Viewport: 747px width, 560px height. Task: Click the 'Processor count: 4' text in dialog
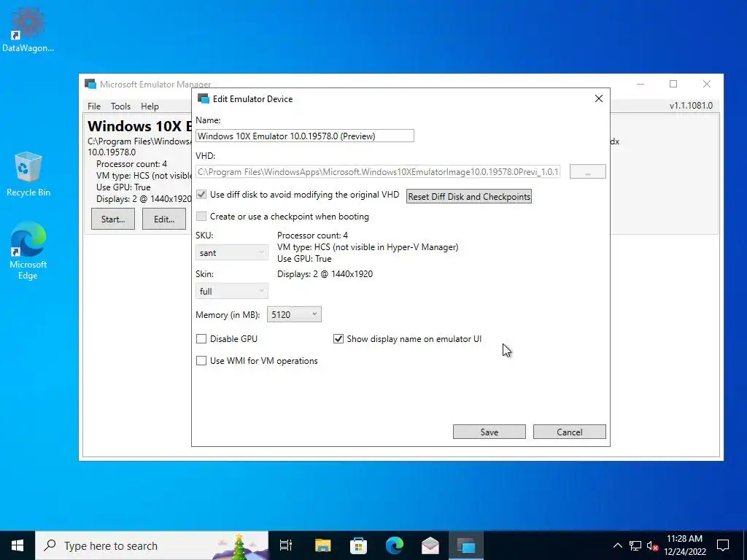click(312, 236)
